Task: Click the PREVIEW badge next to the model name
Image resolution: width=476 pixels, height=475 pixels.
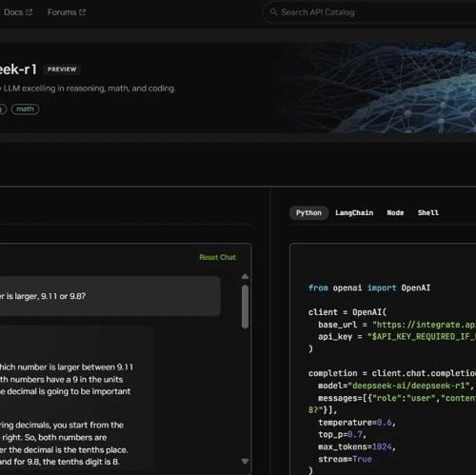Action: click(x=62, y=69)
